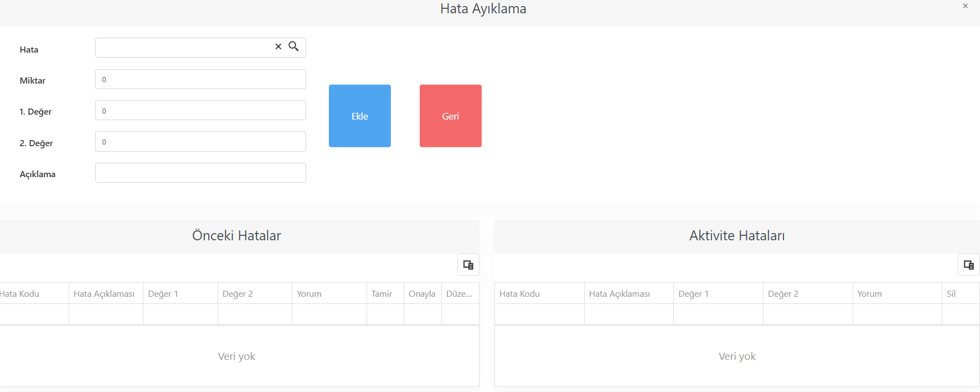Click the search magnifier in Hata field
980x392 pixels.
(293, 47)
